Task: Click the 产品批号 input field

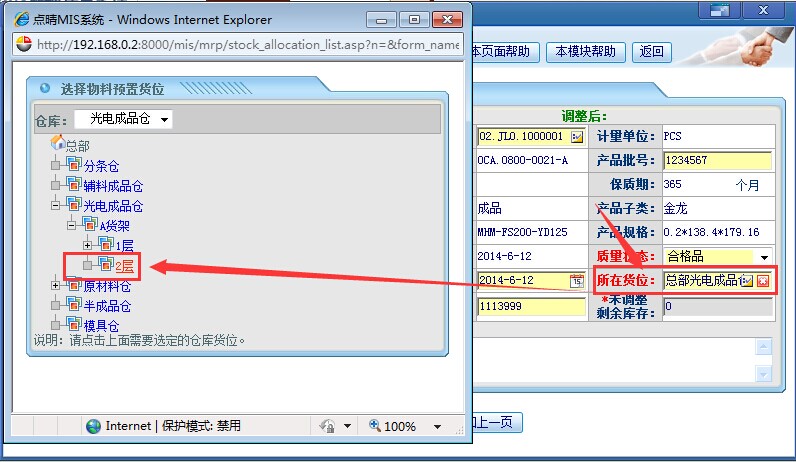Action: (717, 160)
